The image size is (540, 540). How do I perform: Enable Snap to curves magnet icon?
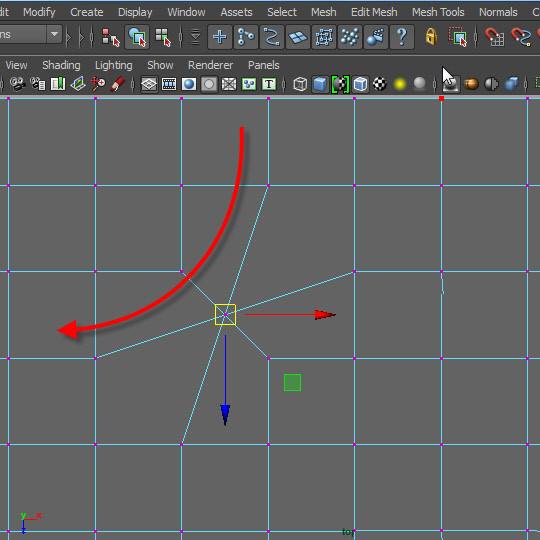coord(521,37)
